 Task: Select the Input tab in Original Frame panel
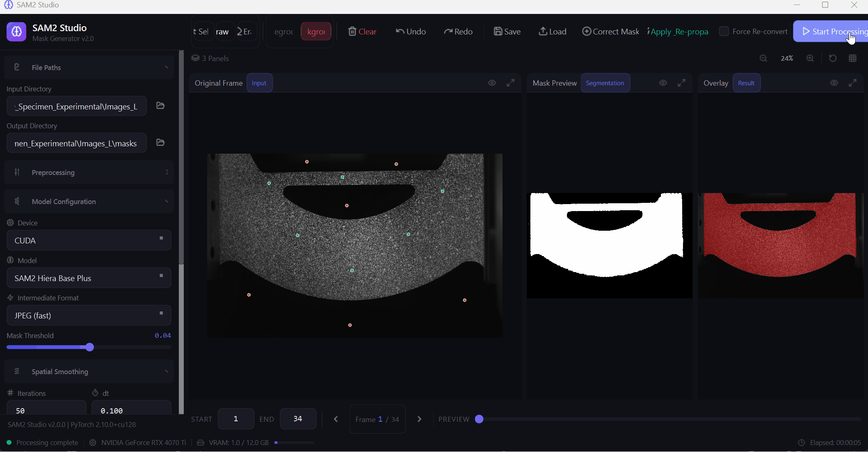(x=259, y=83)
